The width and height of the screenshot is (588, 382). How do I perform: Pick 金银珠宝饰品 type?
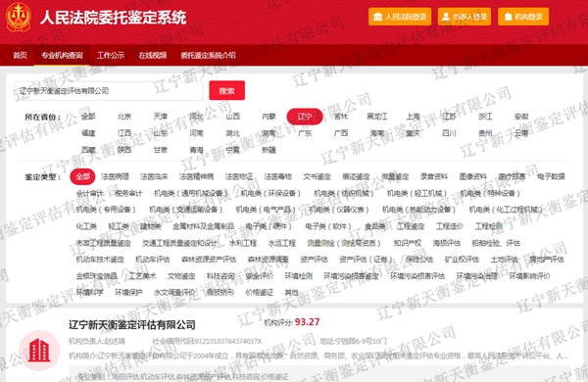pyautogui.click(x=97, y=276)
